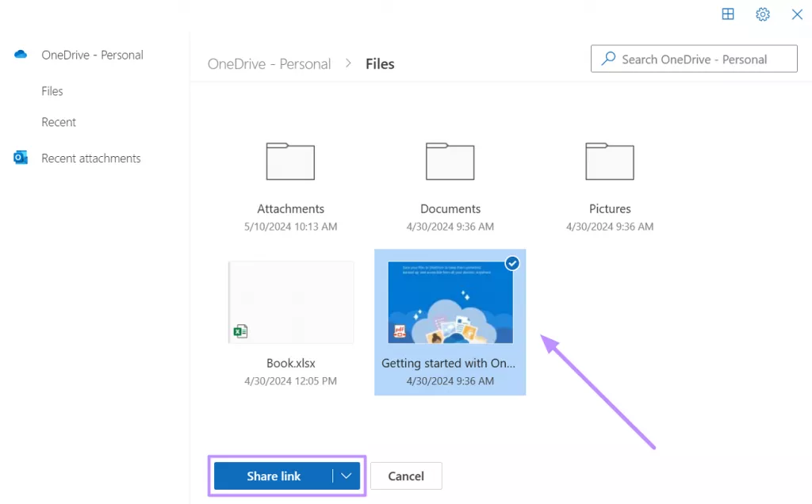The image size is (812, 504).
Task: Navigate back via OneDrive - Personal breadcrumb
Action: 269,63
